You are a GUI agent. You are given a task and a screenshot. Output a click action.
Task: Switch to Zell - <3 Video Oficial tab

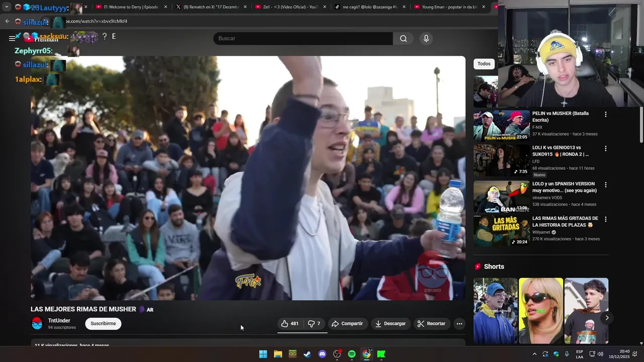click(x=291, y=7)
